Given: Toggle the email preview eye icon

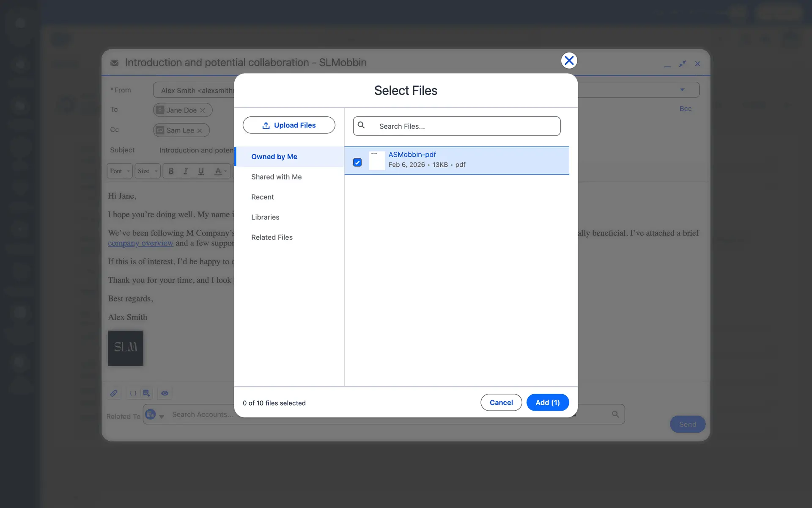Looking at the screenshot, I should [x=165, y=393].
